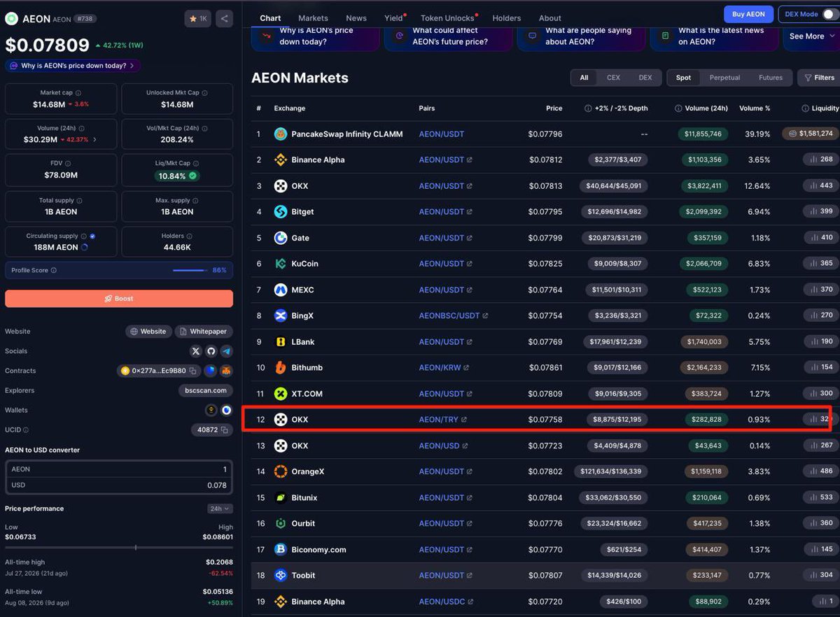The height and width of the screenshot is (617, 840).
Task: Open 'What could affect AEON's future price?' card
Action: pos(448,36)
